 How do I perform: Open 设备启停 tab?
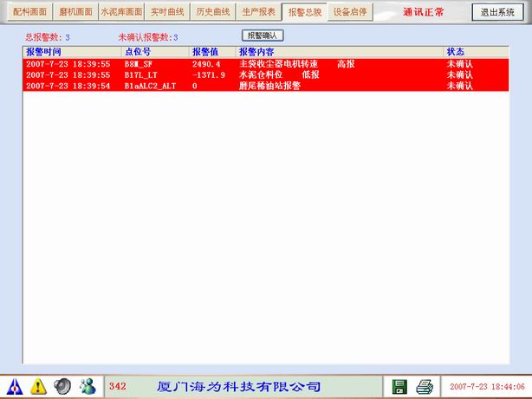tap(350, 12)
